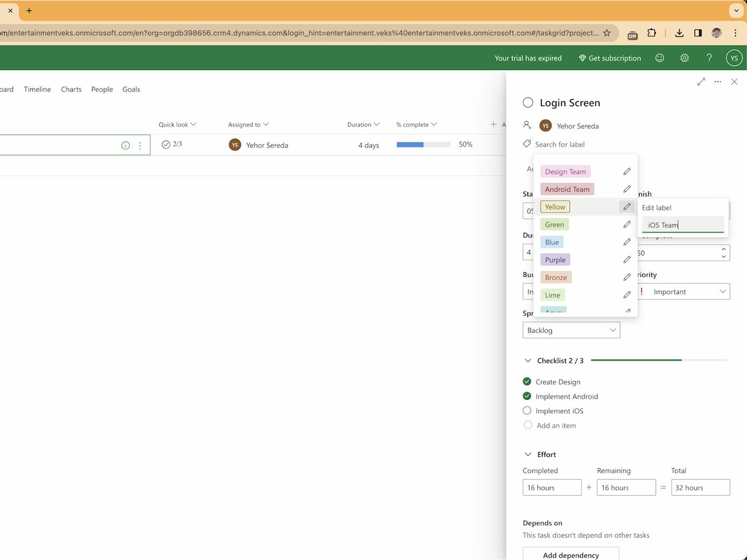This screenshot has height=560, width=747.
Task: Select the Yellow label
Action: point(555,206)
